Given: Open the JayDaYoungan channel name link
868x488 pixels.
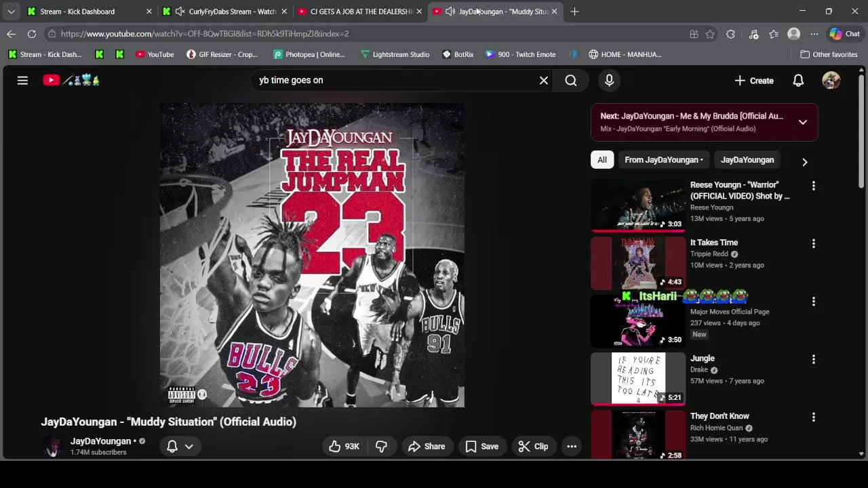Looking at the screenshot, I should coord(100,441).
